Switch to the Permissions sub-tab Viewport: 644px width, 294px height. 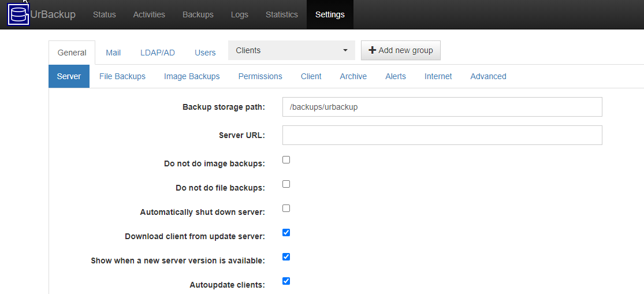tap(260, 76)
